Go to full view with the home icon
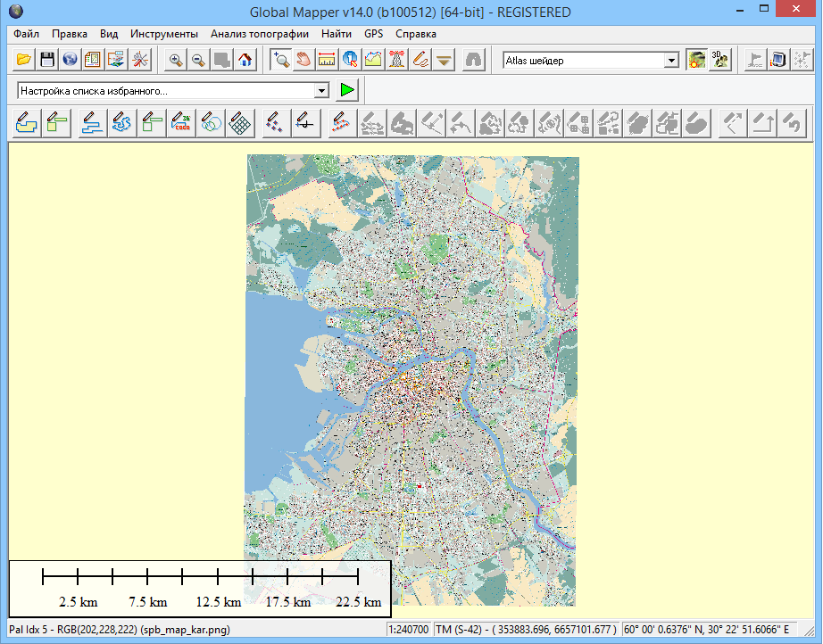The height and width of the screenshot is (644, 823). click(x=245, y=61)
